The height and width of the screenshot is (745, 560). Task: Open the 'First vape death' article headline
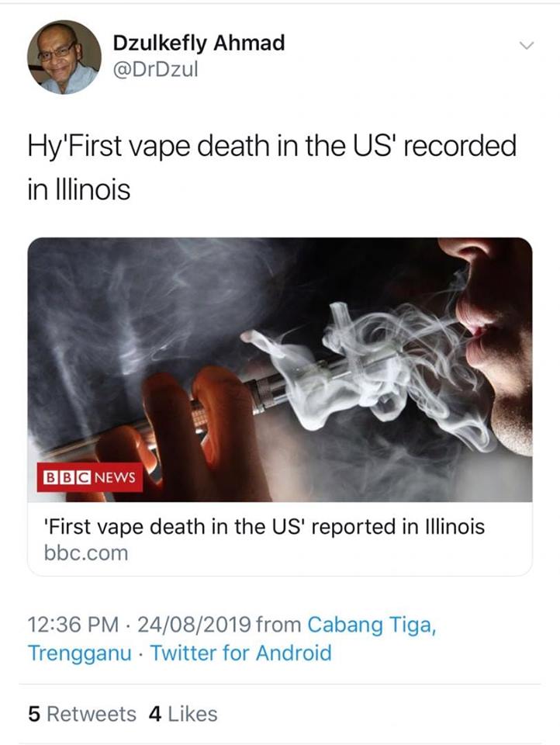point(264,526)
